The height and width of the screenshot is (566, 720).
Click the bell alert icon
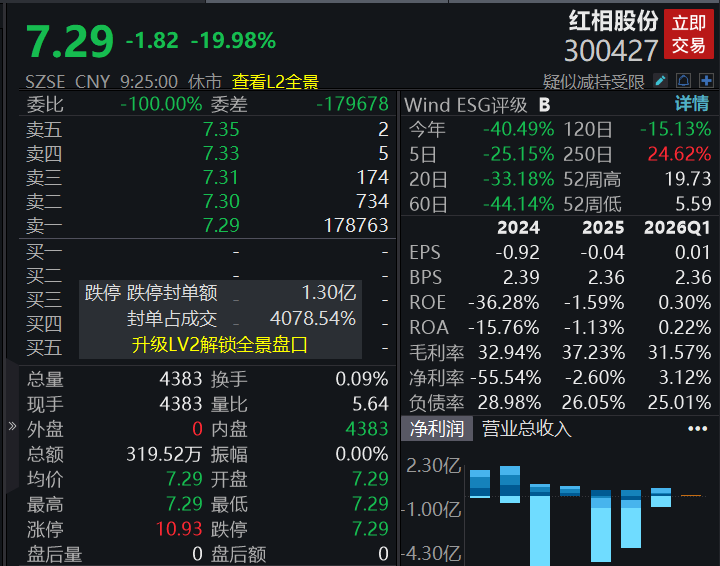point(683,81)
